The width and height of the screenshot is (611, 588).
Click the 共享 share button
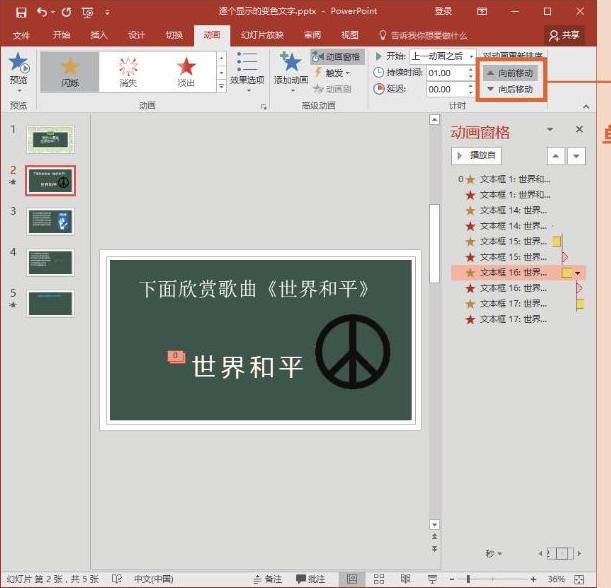coord(564,35)
